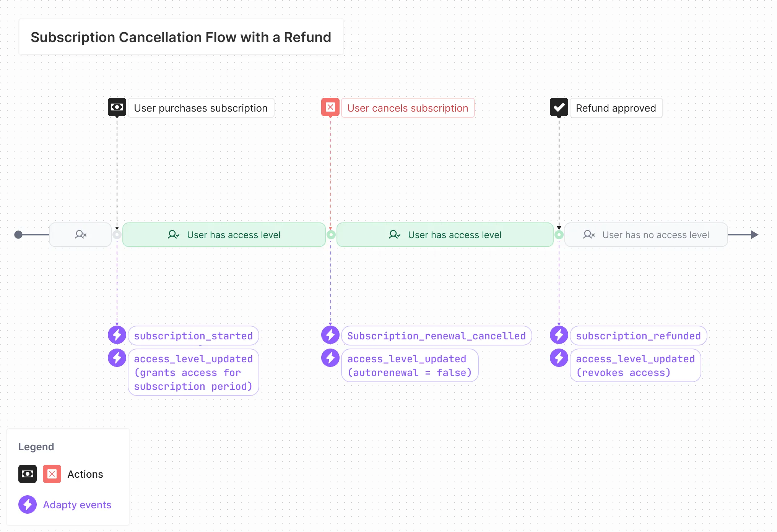Viewport: 777px width, 532px height.
Task: Click lightning icon next to subscription_refunded
Action: click(559, 335)
